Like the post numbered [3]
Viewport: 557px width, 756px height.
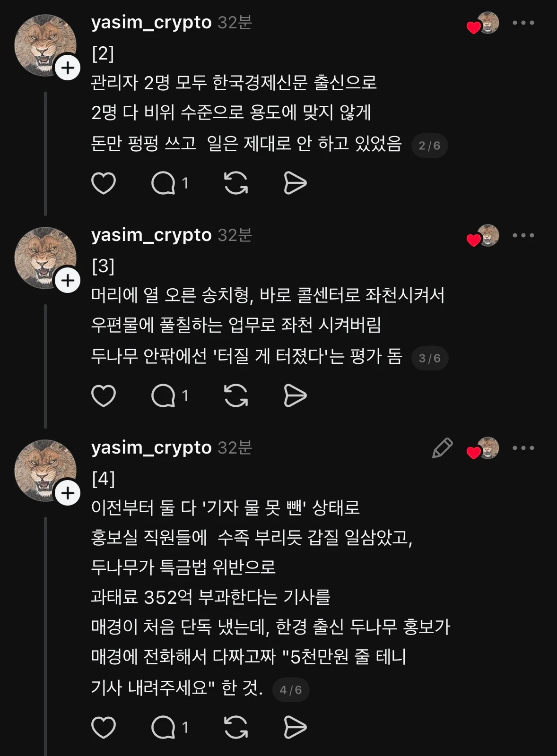[104, 396]
